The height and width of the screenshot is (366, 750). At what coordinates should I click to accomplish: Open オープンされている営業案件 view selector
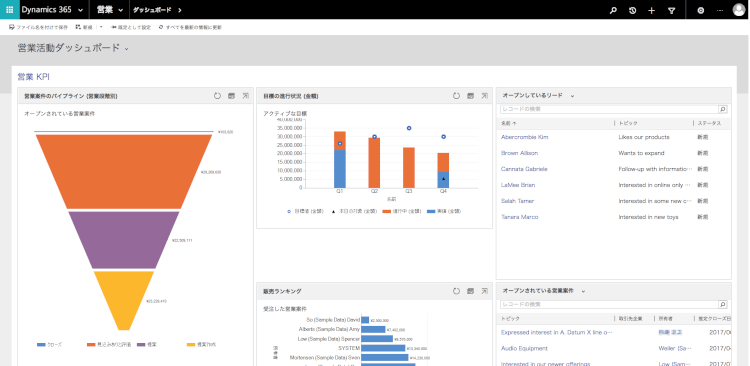583,291
